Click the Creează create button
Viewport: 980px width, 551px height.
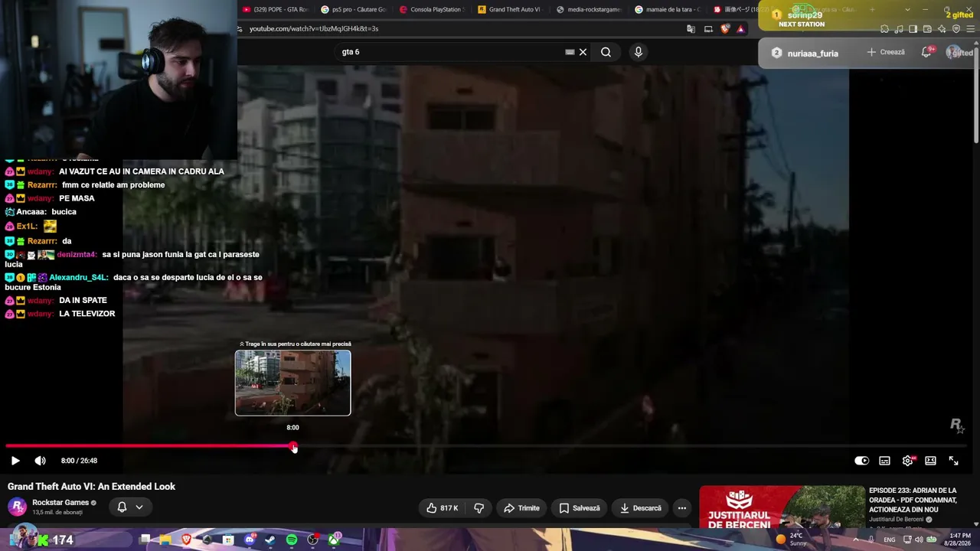tap(886, 52)
